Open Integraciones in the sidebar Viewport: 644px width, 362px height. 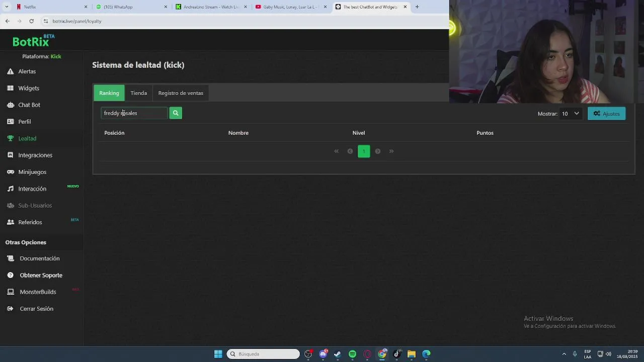point(35,155)
